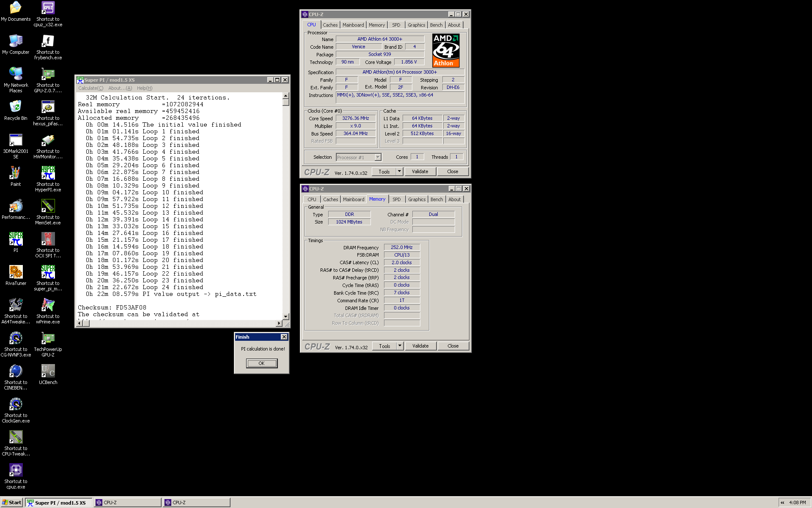Activate Super PI taskbar button
The width and height of the screenshot is (812, 508).
point(59,502)
